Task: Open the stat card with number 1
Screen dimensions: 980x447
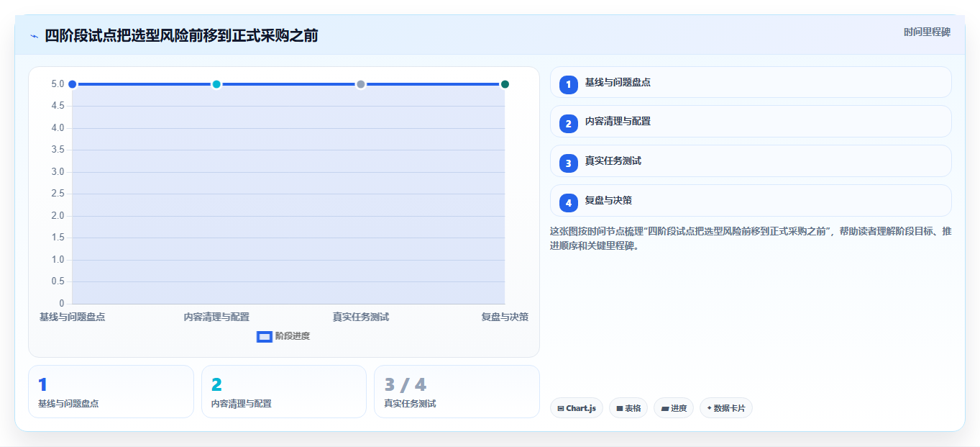Action: [111, 392]
